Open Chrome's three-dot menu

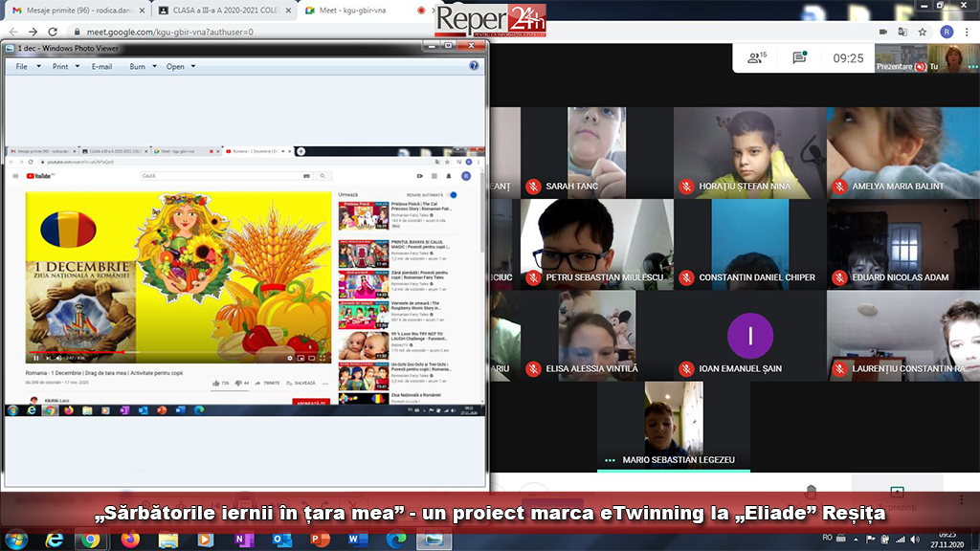click(968, 32)
